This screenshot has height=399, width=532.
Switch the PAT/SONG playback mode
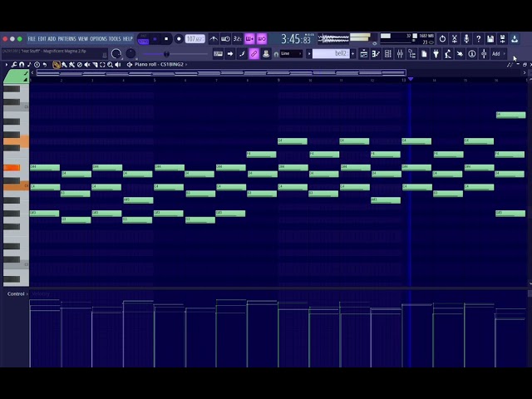click(x=143, y=39)
